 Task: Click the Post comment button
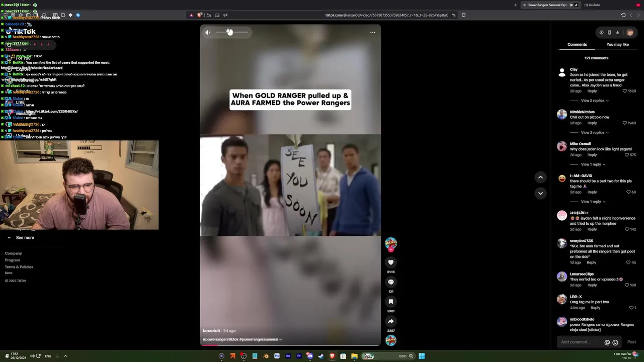click(631, 342)
